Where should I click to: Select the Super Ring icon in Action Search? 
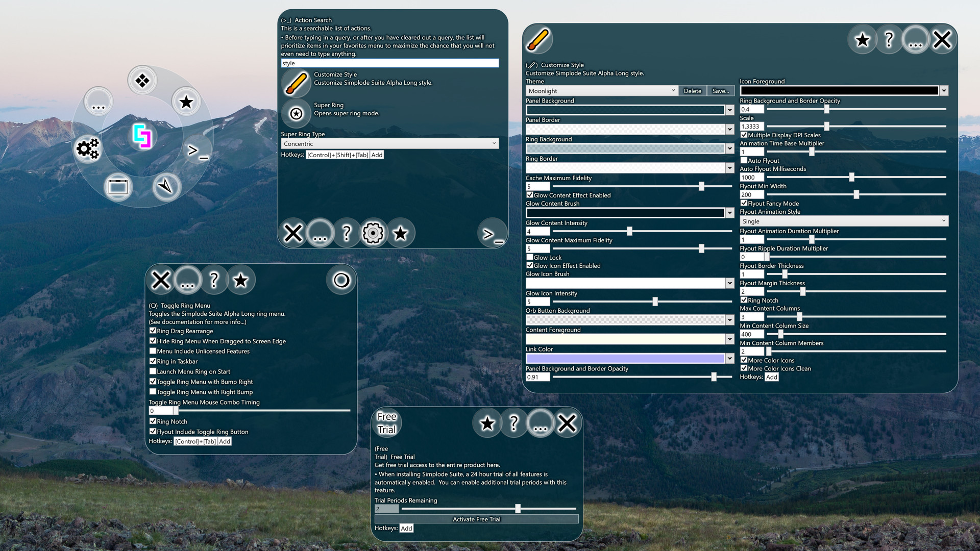pyautogui.click(x=296, y=112)
